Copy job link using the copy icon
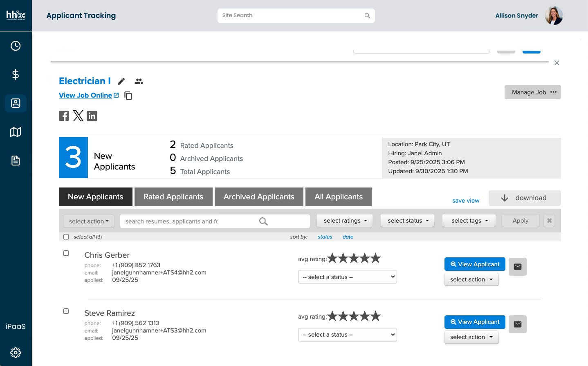This screenshot has width=588, height=366. (128, 96)
